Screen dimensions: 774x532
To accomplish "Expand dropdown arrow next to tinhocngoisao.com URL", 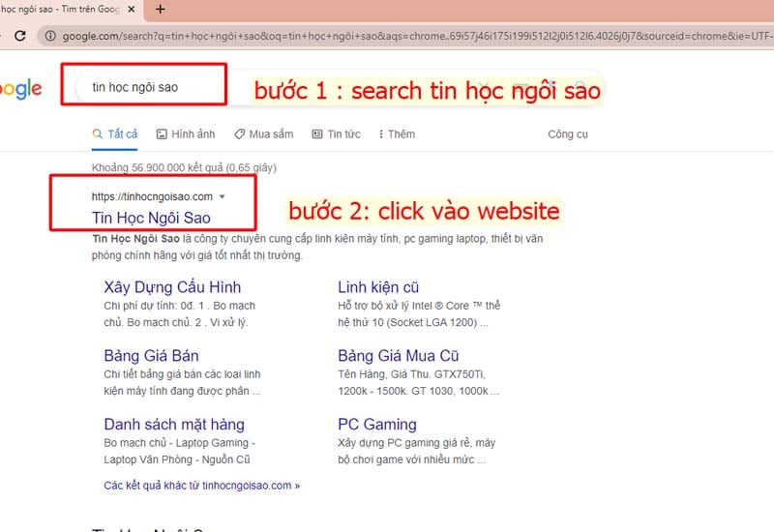I will pos(223,196).
